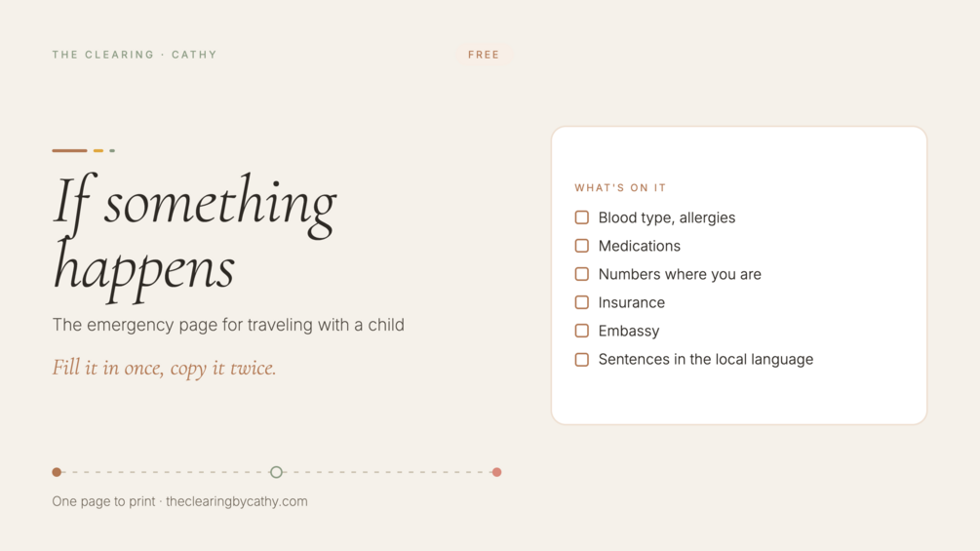Click the yellow accent dash

[x=98, y=150]
